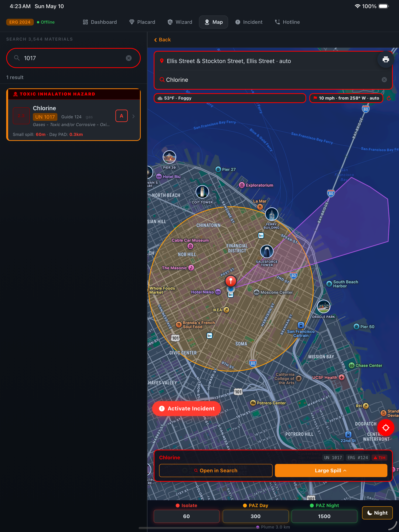
Task: Open the Chlorine UN 1017 result
Action: coord(73,115)
